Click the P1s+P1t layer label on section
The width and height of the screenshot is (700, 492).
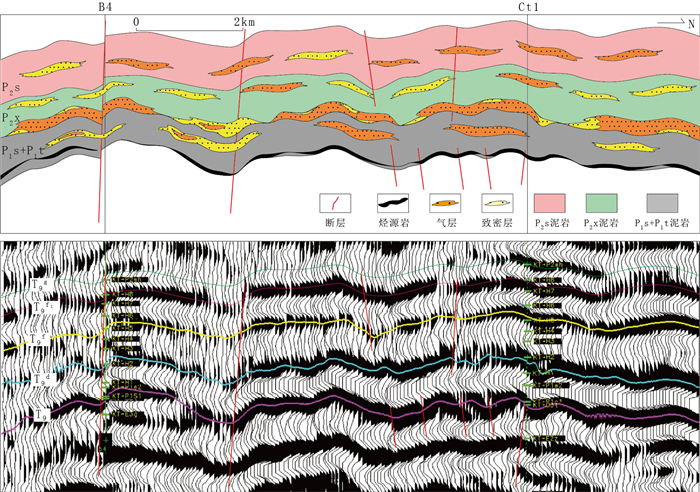pos(22,151)
